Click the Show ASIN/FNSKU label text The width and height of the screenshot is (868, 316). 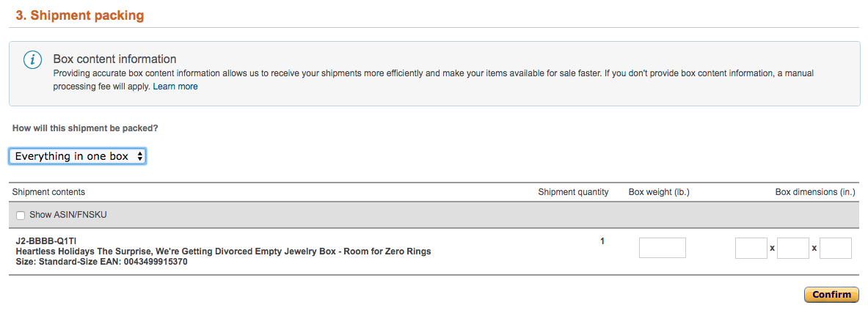coord(68,215)
